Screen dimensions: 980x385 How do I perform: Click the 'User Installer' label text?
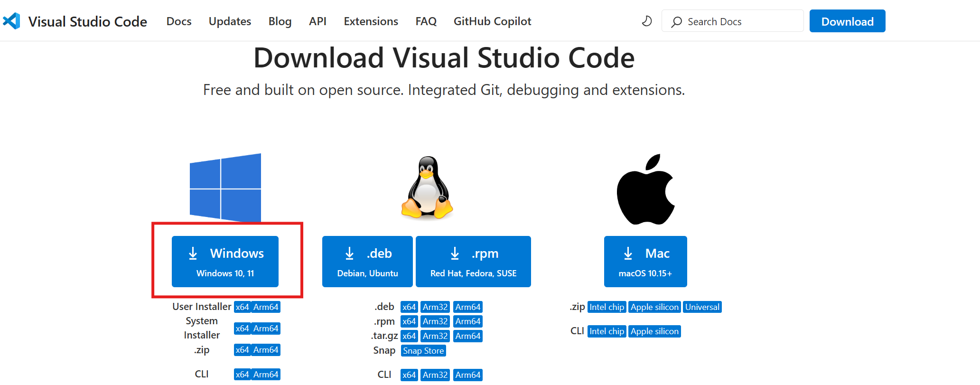(202, 307)
